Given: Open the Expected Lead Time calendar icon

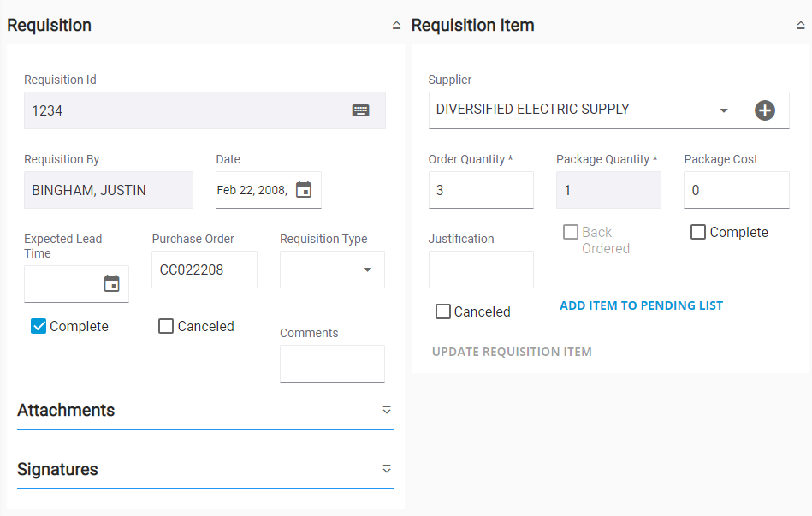Looking at the screenshot, I should click(112, 284).
